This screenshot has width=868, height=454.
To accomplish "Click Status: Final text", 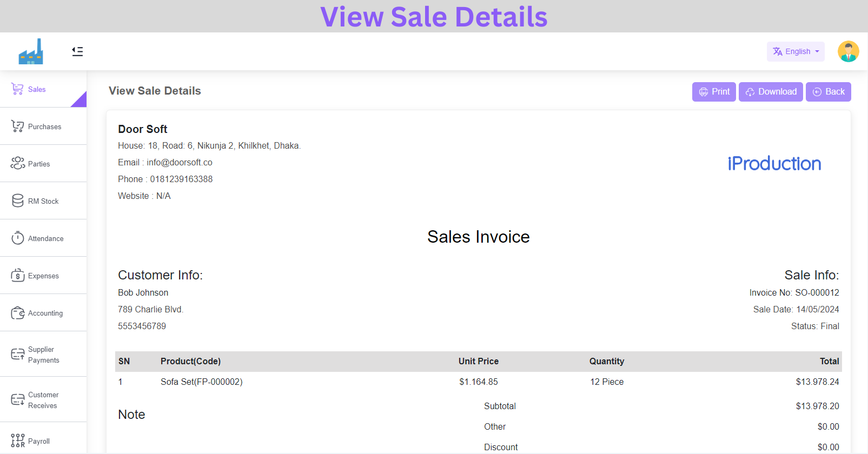I will click(x=815, y=326).
